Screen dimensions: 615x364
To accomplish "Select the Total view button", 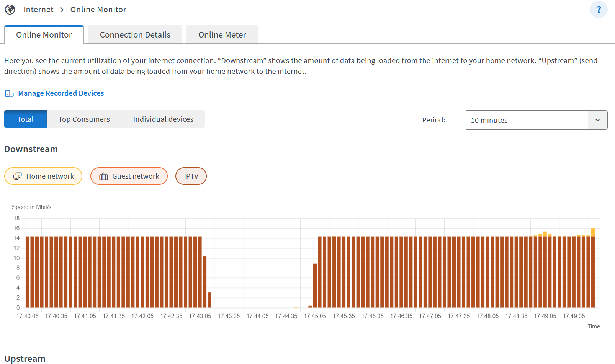I will pos(25,119).
